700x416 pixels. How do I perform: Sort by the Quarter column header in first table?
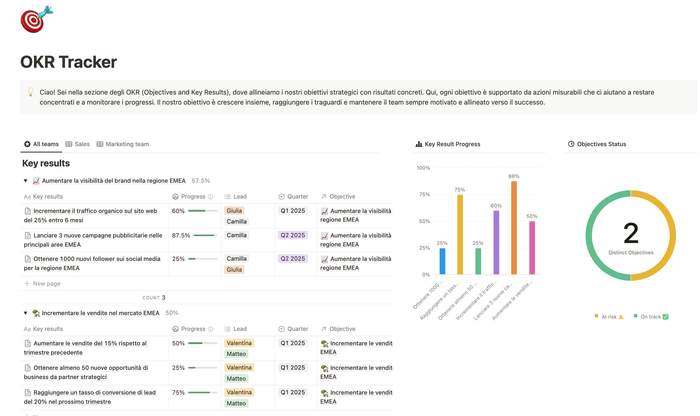tap(294, 197)
